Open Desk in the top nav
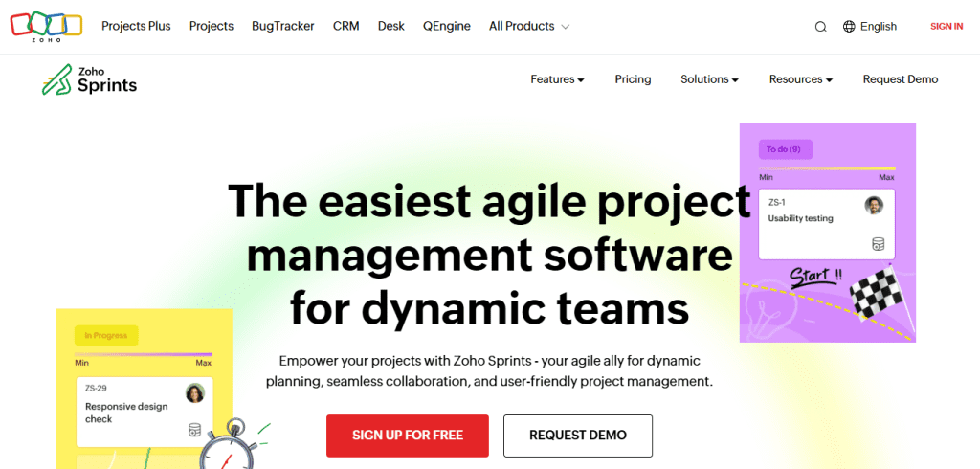 point(391,26)
